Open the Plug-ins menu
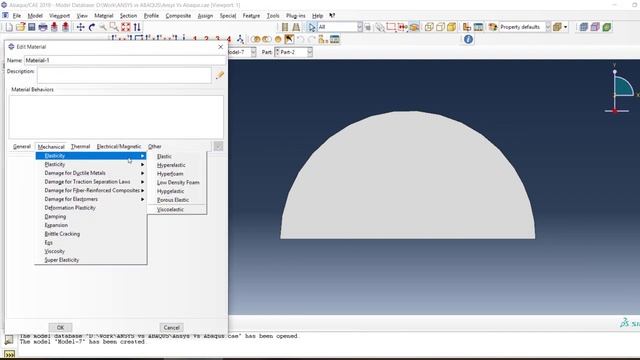Viewport: 640px width, 360px height. (296, 16)
